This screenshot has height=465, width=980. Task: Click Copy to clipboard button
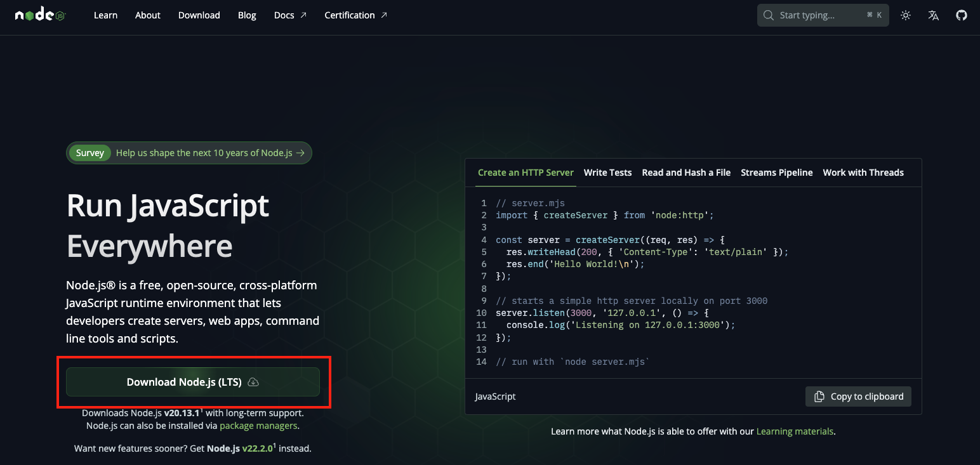(858, 396)
